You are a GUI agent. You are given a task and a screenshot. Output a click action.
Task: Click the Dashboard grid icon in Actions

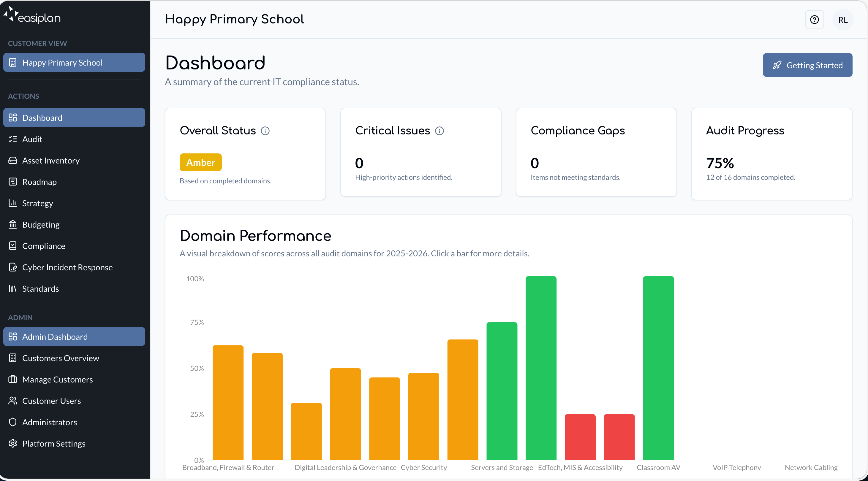(13, 118)
